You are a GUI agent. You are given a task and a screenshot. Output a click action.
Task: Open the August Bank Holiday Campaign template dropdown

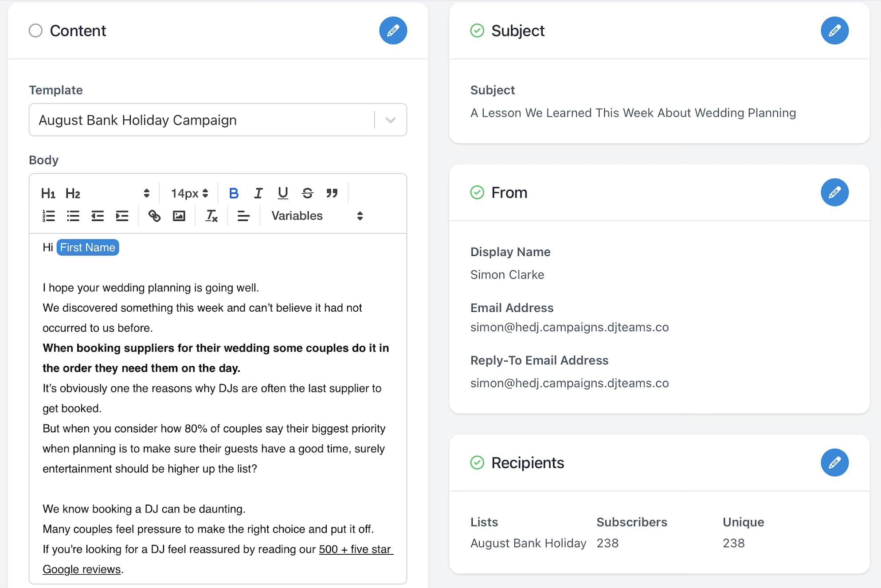click(390, 120)
